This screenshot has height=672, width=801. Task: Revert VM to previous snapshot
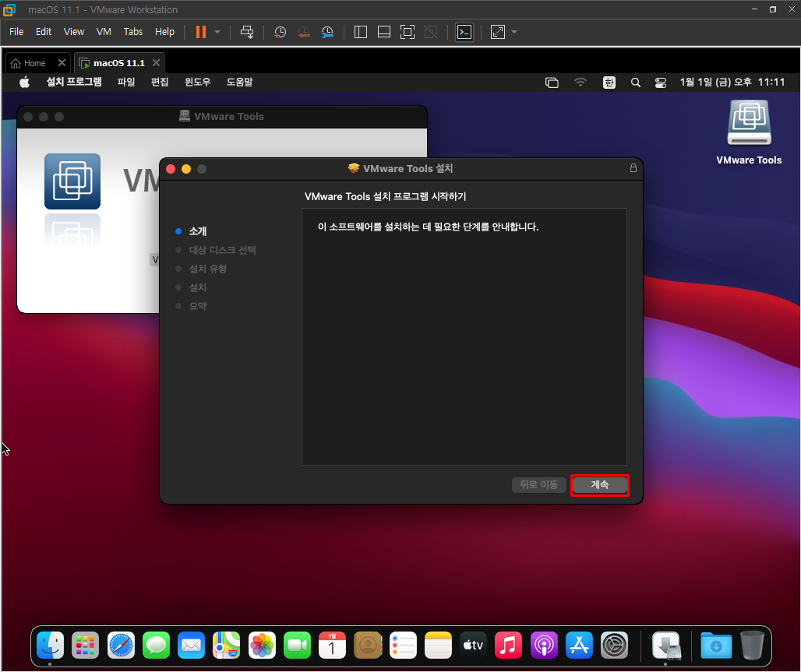[x=304, y=32]
